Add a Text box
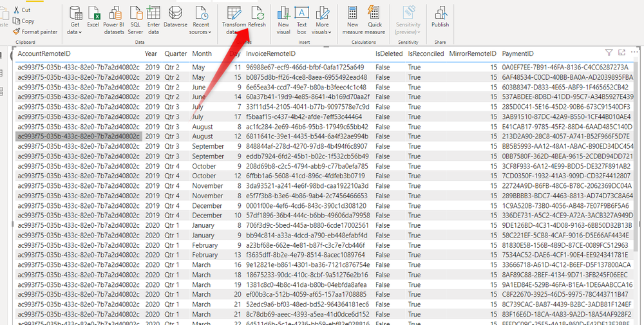Viewport: 644px width, 325px height. [x=301, y=19]
